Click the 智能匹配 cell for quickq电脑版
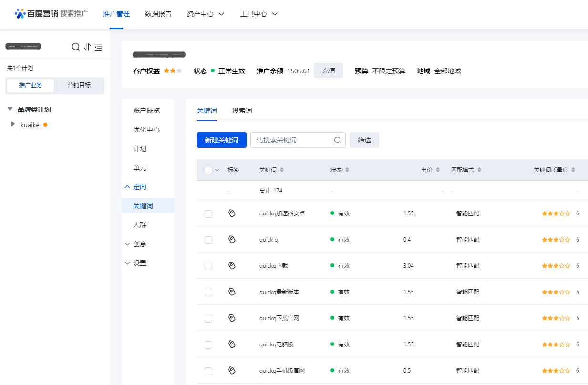The height and width of the screenshot is (385, 588). point(467,344)
